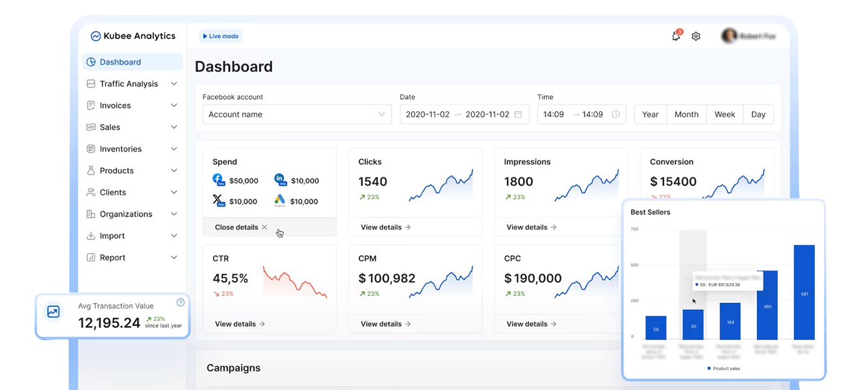
Task: Toggle the Product sales legend marker
Action: click(709, 368)
